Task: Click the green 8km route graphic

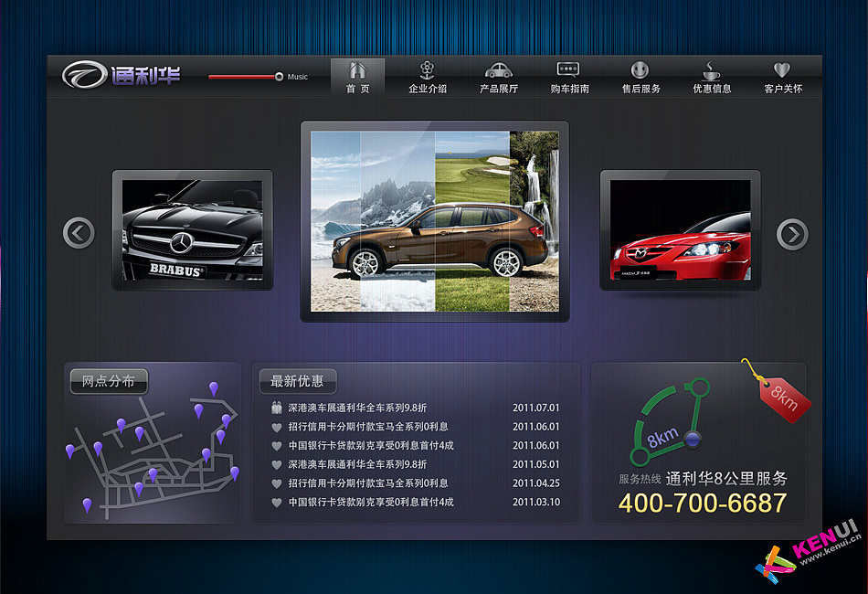Action: (x=670, y=422)
